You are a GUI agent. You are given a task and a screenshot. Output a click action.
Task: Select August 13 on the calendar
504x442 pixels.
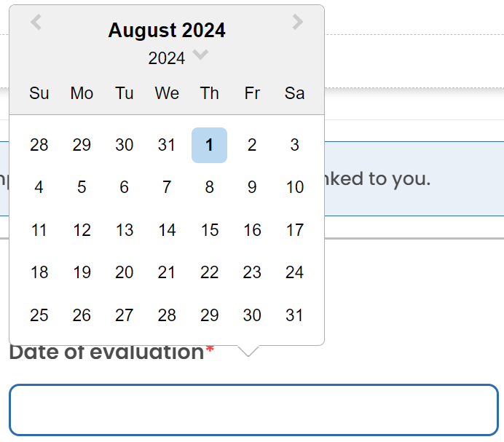pos(125,230)
